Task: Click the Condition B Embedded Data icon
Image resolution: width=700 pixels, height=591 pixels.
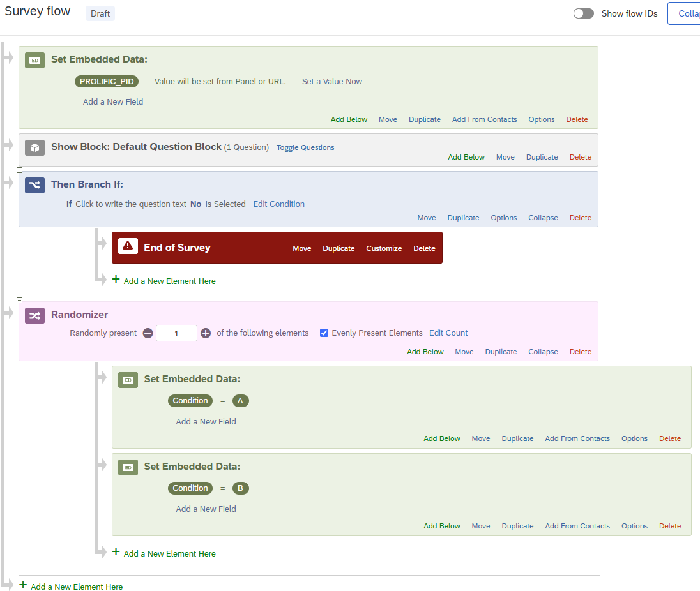Action: point(128,467)
